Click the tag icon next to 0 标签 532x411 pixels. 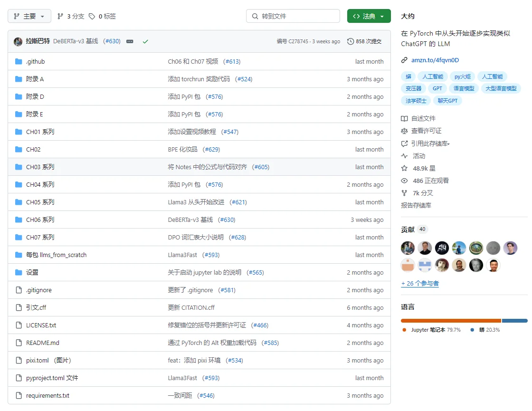[x=92, y=16]
